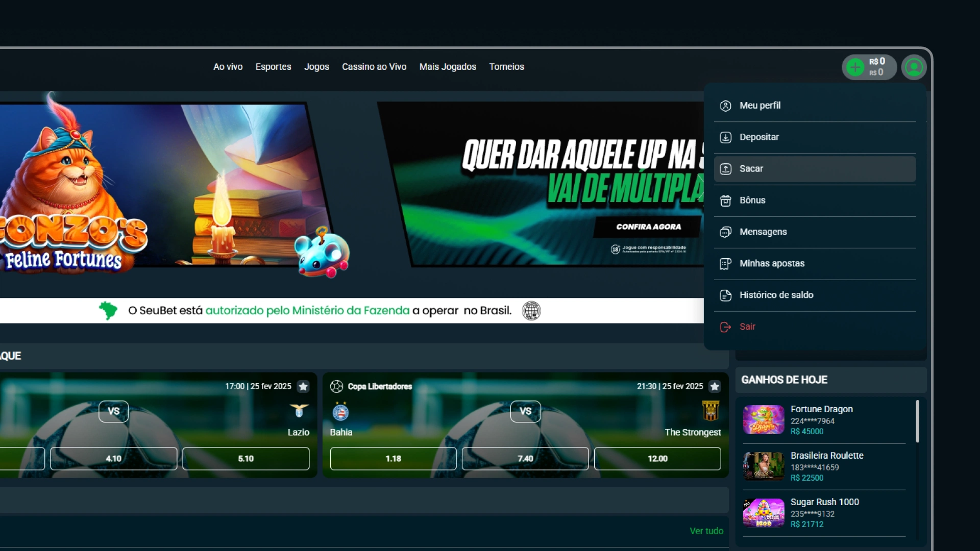Click the Mensagens chat icon

coord(725,232)
